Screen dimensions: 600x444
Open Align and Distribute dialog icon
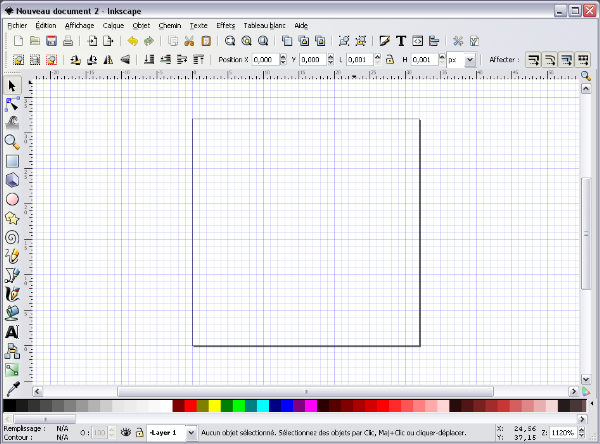pos(434,41)
